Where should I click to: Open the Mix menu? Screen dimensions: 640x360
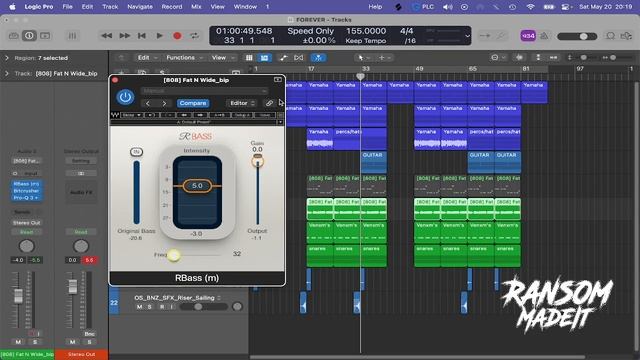click(196, 7)
